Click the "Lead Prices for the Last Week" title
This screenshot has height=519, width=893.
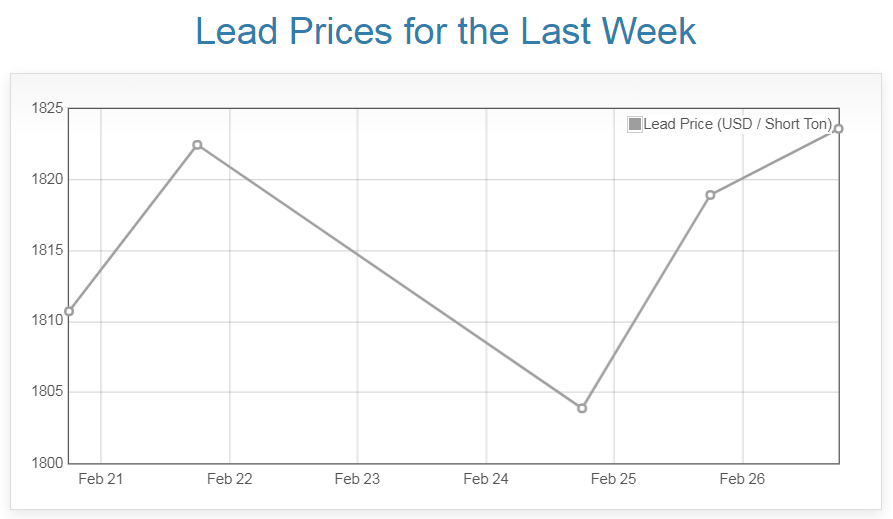pyautogui.click(x=446, y=31)
